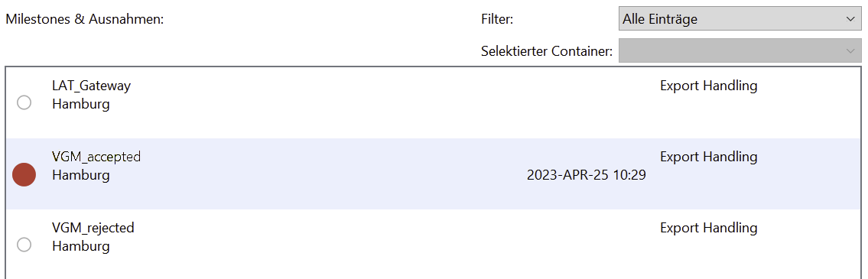Click the Filter dropdown chevron arrow
This screenshot has height=279, width=868.
click(850, 19)
